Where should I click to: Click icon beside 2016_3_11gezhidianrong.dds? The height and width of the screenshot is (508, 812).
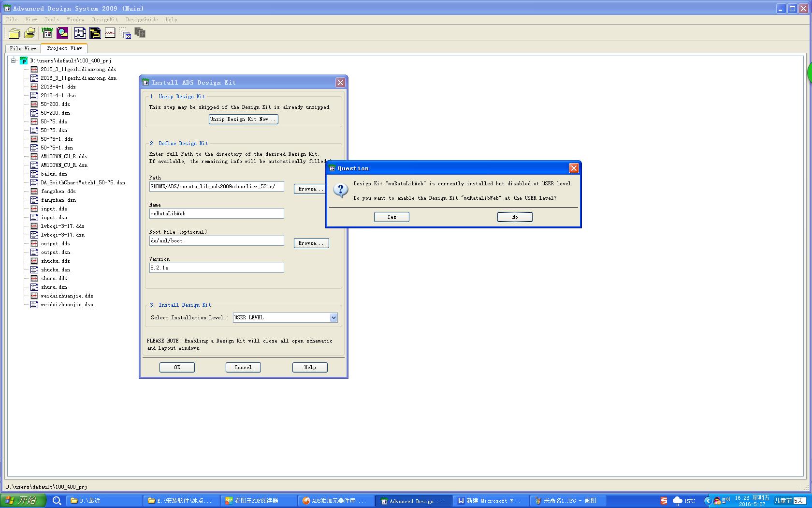tap(34, 70)
